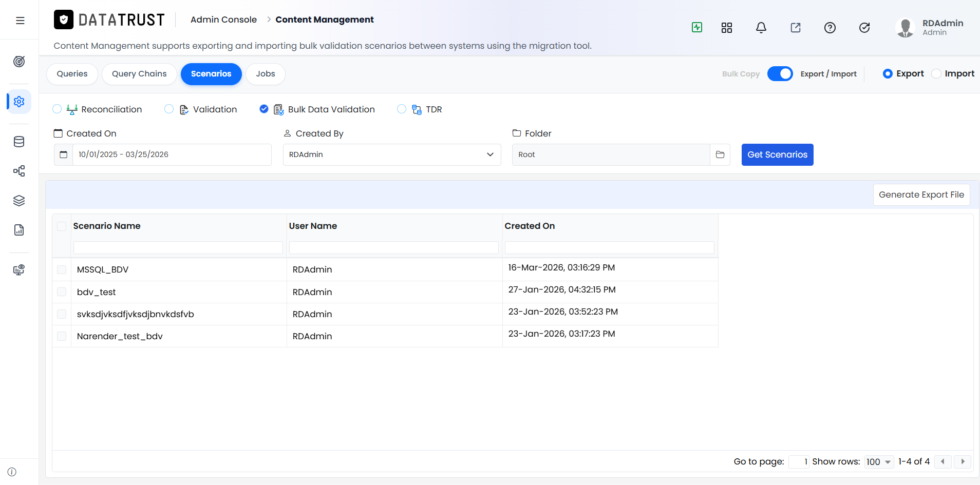Open the report chart sidebar icon
The width and height of the screenshot is (980, 485).
point(19,230)
